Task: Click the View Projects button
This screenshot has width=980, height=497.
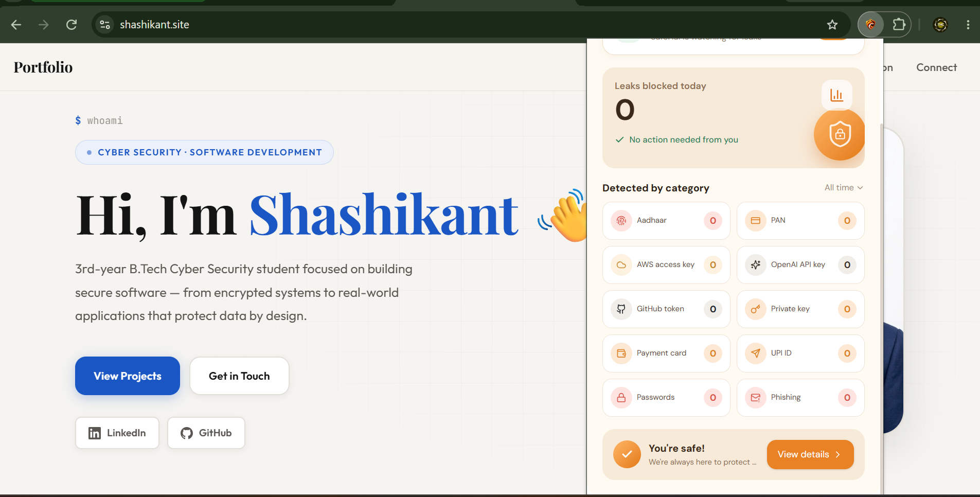Action: point(128,376)
